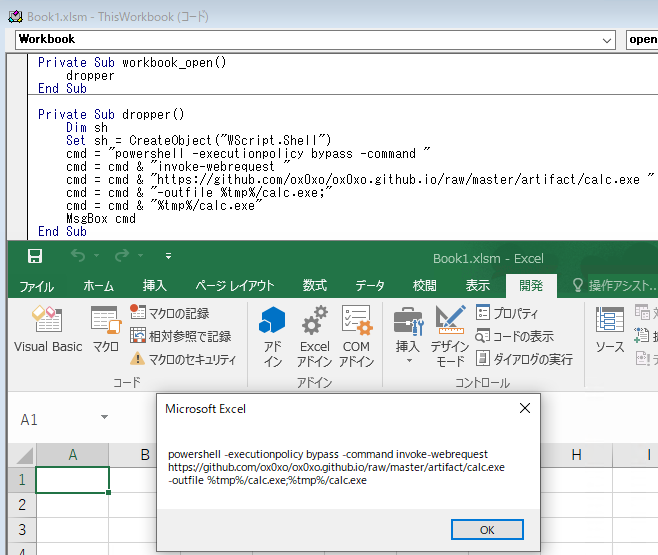
Task: Switch to the 挿入 ribbon tab
Action: tap(154, 286)
